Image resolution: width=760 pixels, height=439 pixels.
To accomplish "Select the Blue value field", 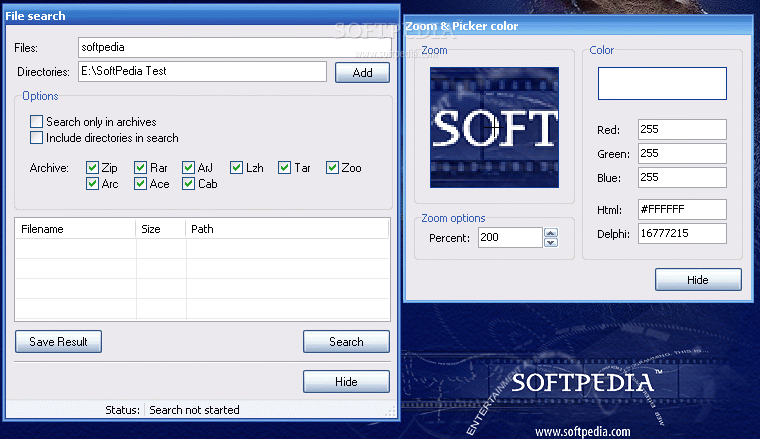I will [682, 177].
